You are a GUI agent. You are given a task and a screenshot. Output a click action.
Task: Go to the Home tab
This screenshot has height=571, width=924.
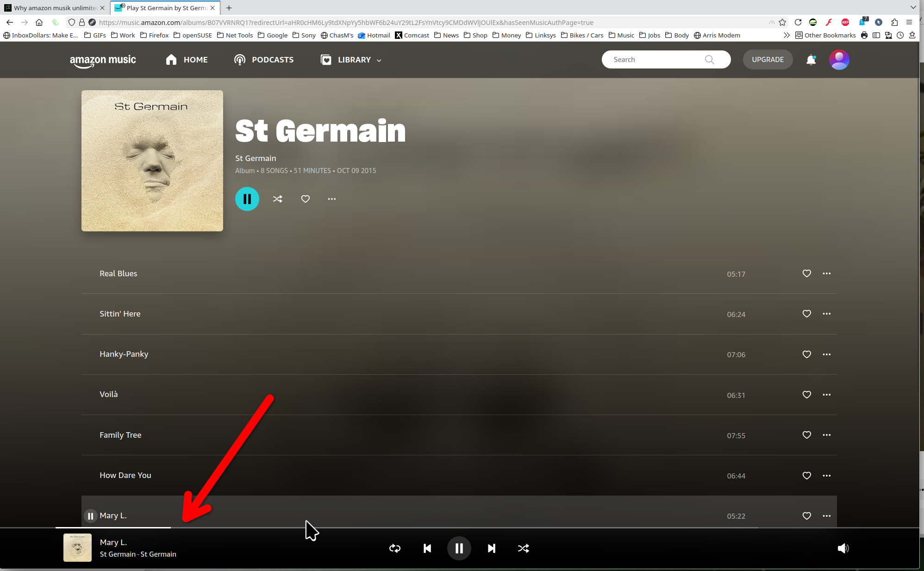click(x=187, y=60)
